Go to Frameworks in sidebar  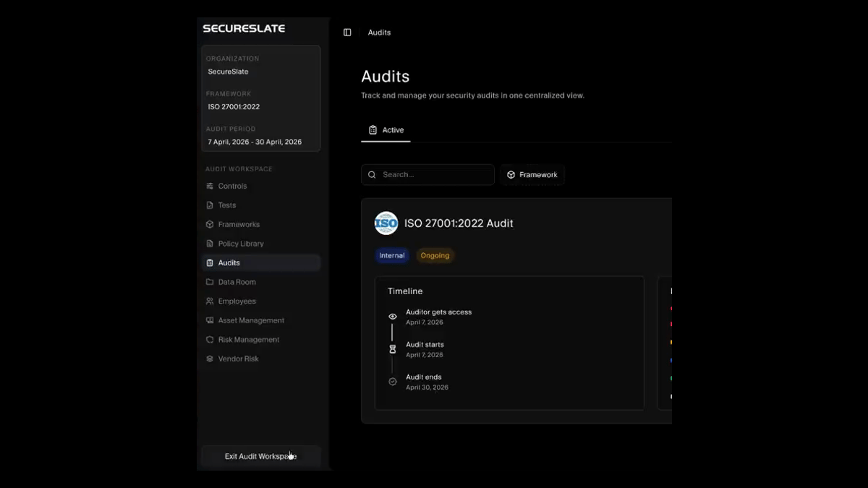coord(261,224)
